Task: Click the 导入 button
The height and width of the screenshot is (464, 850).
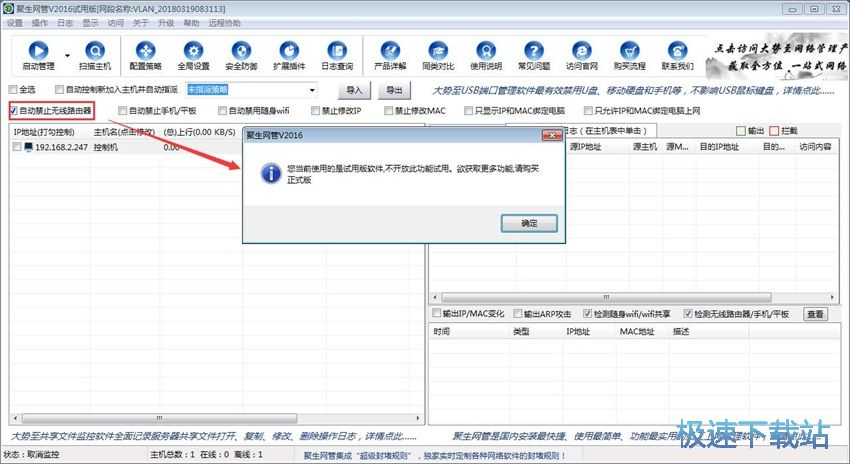Action: tap(354, 90)
